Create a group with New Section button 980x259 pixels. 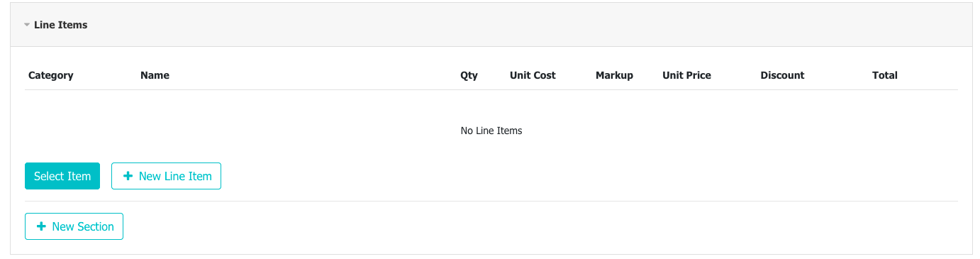[x=74, y=226]
